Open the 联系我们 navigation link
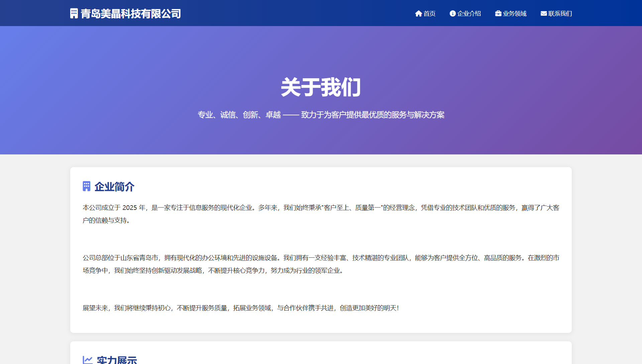This screenshot has width=642, height=364. pyautogui.click(x=560, y=13)
